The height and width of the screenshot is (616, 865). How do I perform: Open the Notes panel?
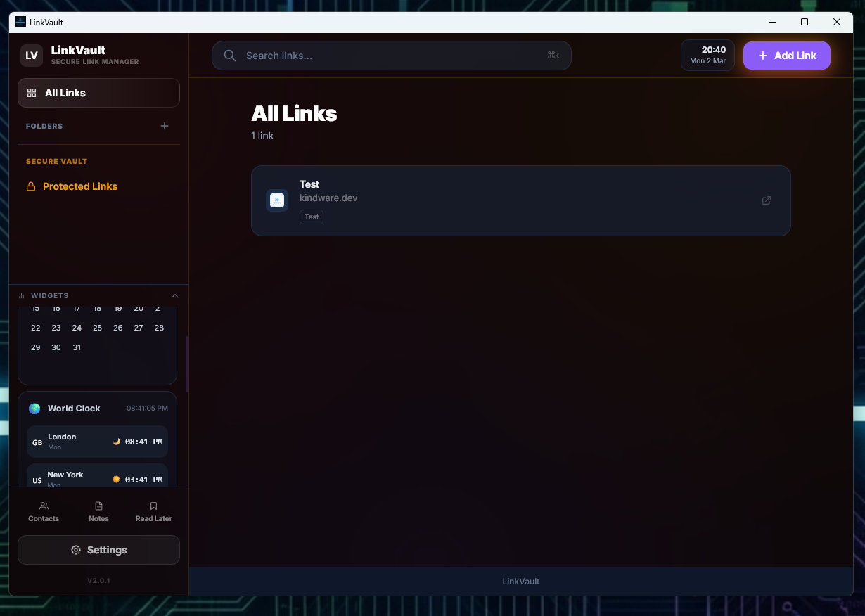tap(98, 510)
